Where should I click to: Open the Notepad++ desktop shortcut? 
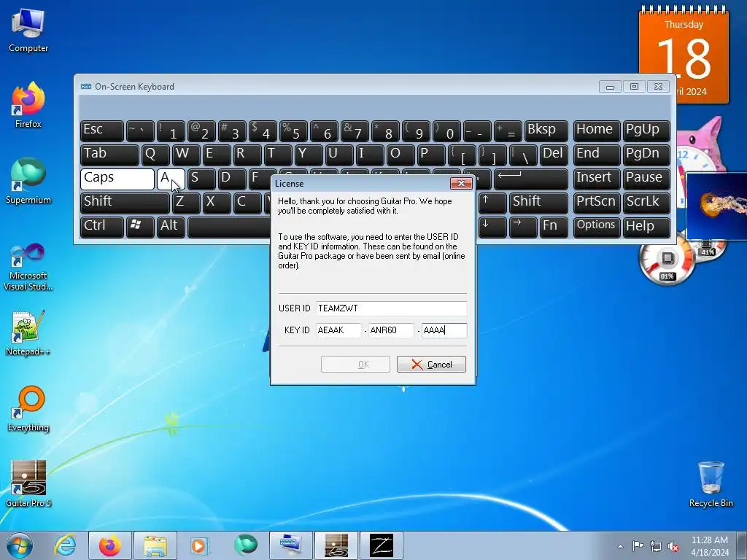pyautogui.click(x=28, y=333)
